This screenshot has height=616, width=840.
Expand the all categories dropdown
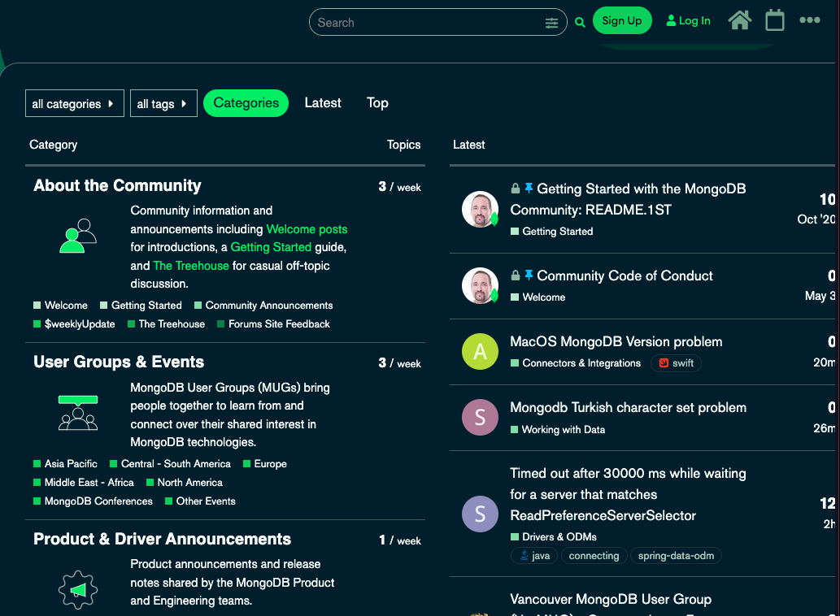[x=75, y=103]
